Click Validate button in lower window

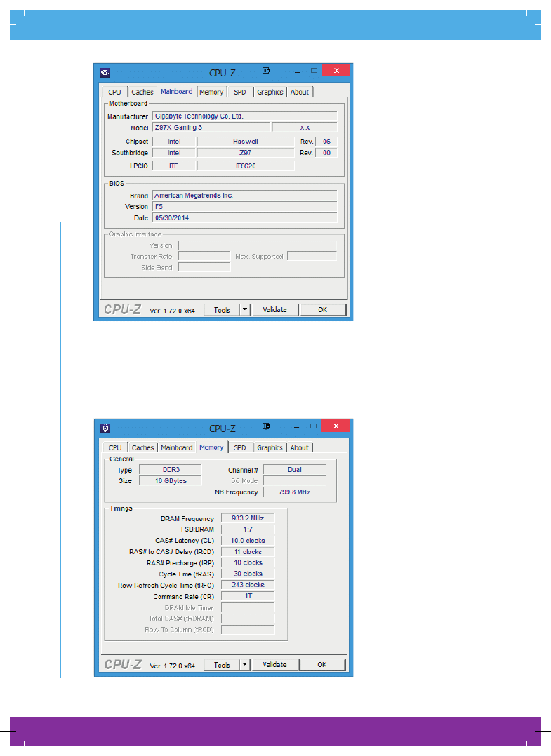pyautogui.click(x=275, y=665)
